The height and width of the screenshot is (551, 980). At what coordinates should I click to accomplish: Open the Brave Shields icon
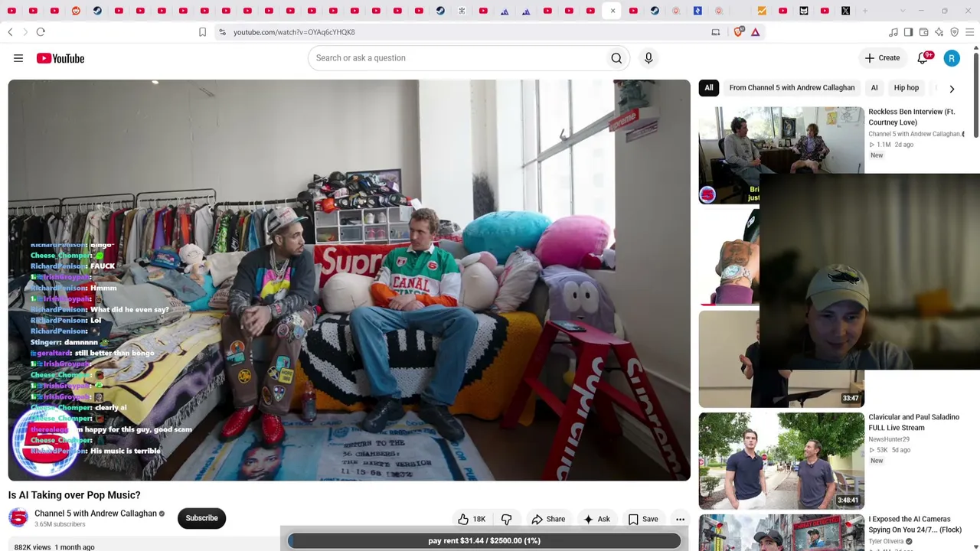(739, 32)
